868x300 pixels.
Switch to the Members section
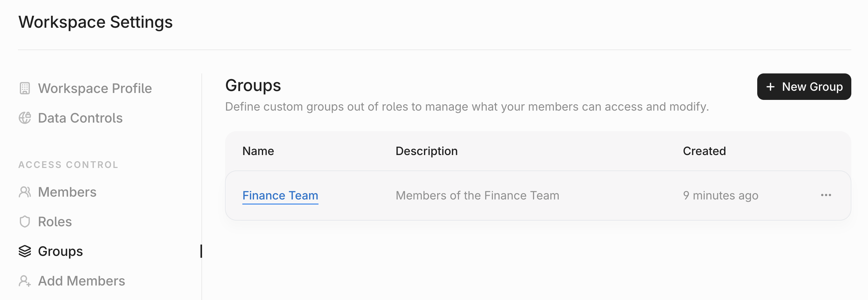tap(67, 192)
